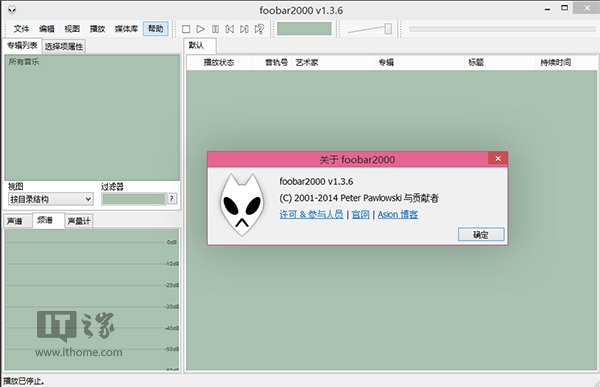This screenshot has width=600, height=387.
Task: Minimize the foobar2000 main window
Action: (x=548, y=8)
